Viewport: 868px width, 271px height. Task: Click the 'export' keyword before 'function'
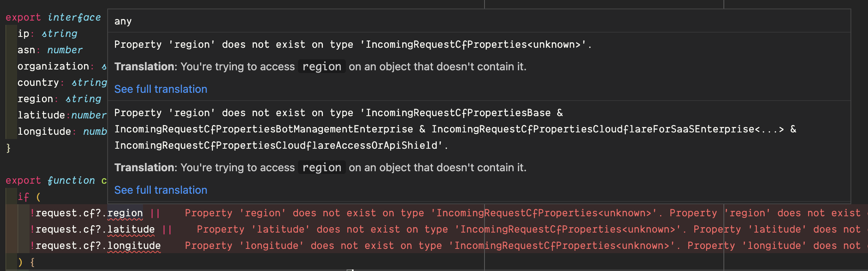coord(23,180)
